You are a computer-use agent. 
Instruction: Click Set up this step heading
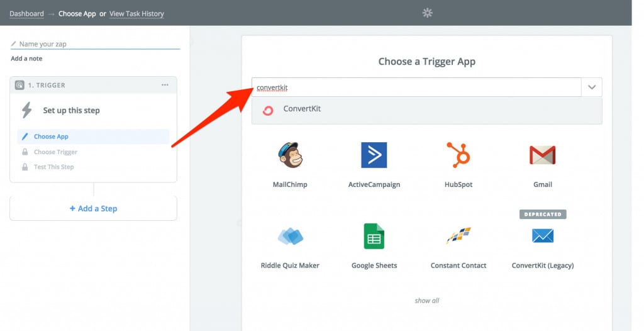tap(72, 110)
